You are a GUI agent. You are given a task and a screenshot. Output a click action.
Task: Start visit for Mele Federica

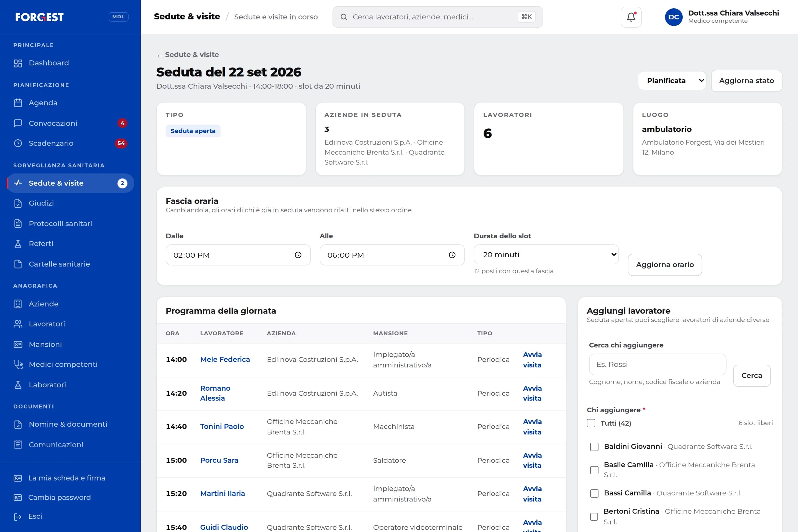[x=532, y=360]
